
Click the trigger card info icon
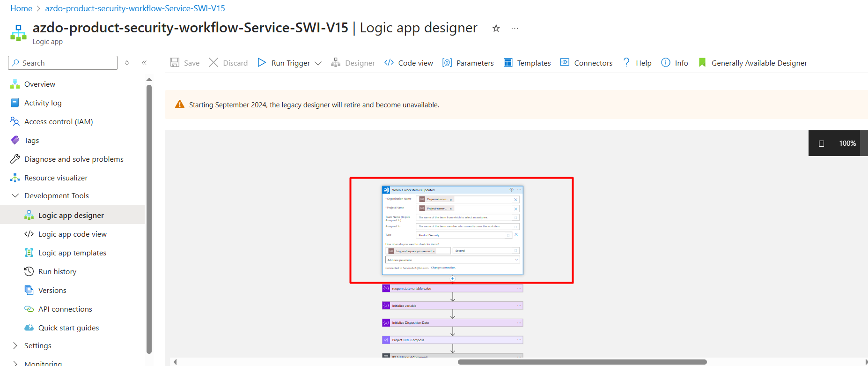tap(511, 190)
